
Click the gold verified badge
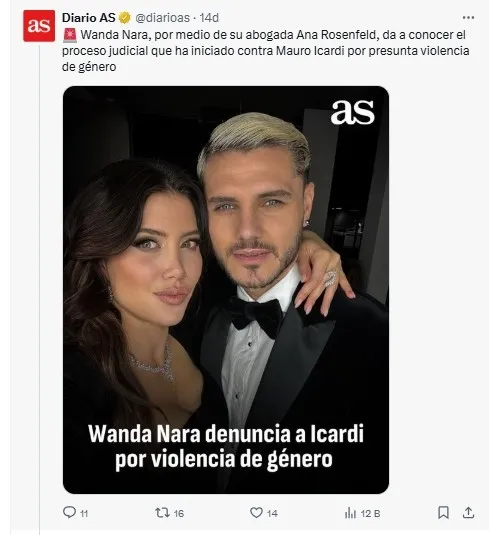tap(125, 18)
